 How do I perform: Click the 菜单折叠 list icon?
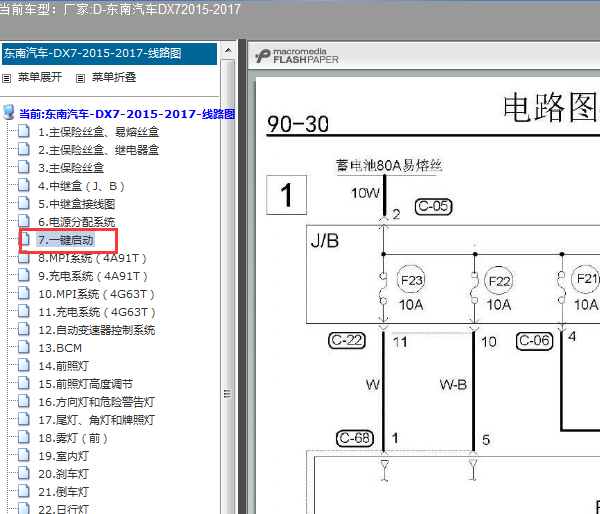(80, 78)
